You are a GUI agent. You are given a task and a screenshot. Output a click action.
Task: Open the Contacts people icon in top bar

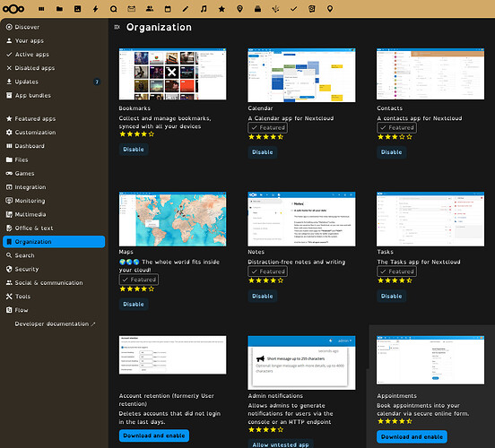[x=150, y=9]
